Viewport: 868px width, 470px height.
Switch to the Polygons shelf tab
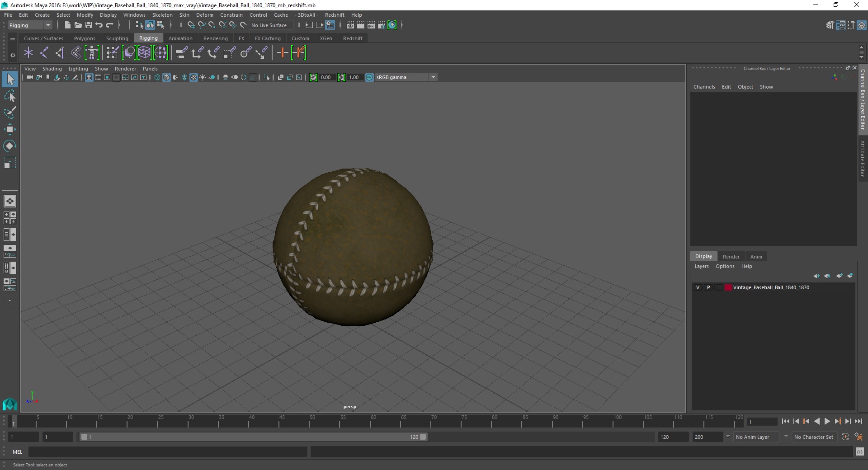tap(85, 38)
